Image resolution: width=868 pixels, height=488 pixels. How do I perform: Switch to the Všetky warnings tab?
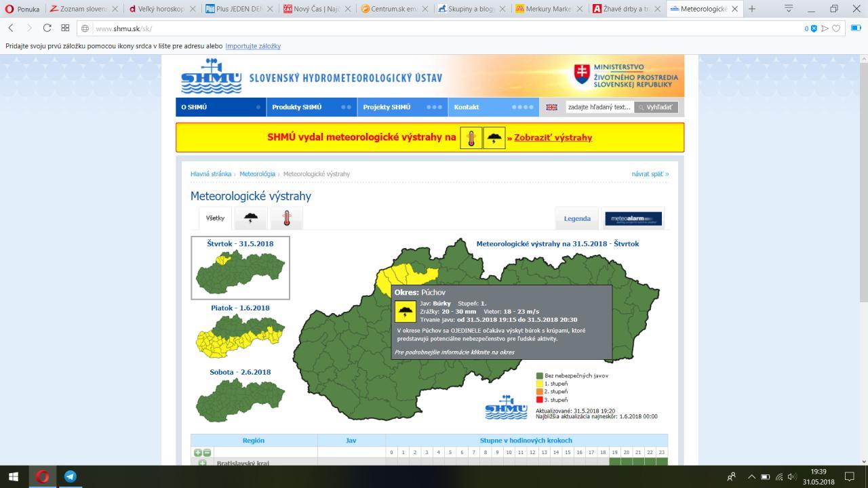point(215,218)
